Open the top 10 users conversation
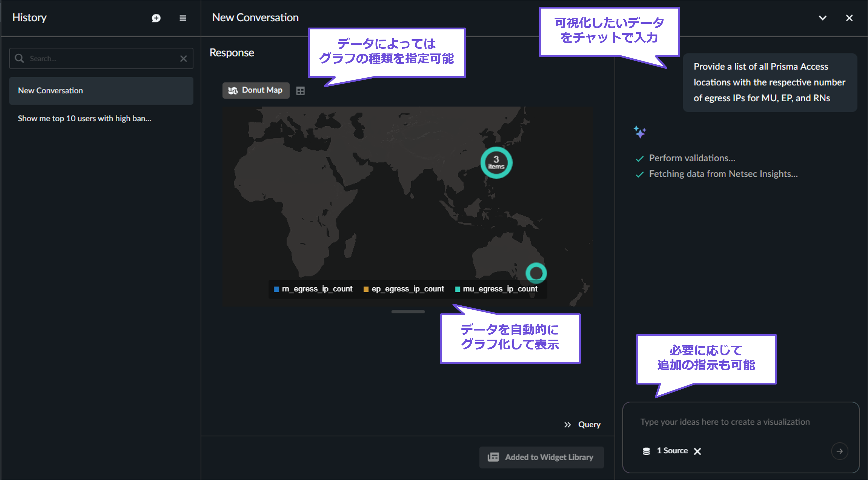The image size is (868, 480). [84, 118]
